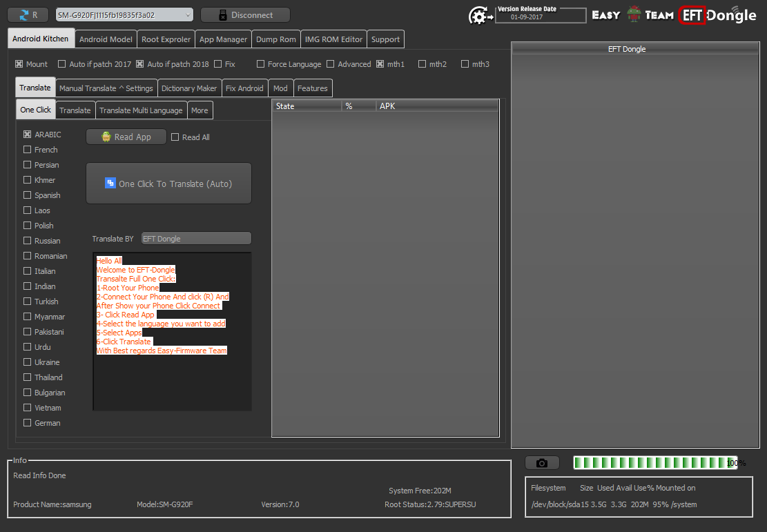Click the Version Release Date field

point(541,16)
